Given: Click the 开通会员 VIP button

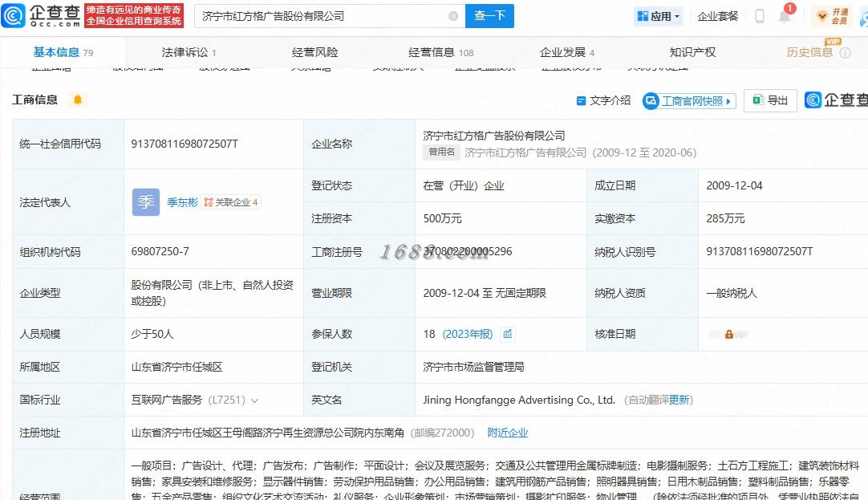Looking at the screenshot, I should pos(833,16).
